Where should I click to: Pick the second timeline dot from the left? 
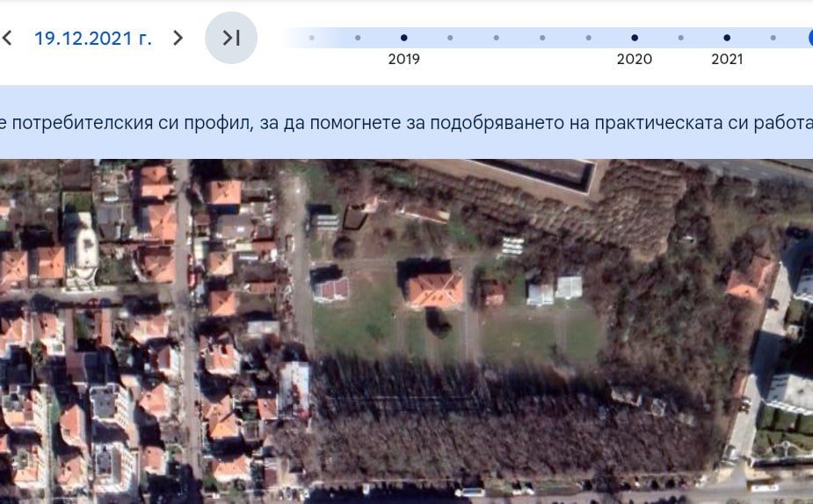(358, 38)
